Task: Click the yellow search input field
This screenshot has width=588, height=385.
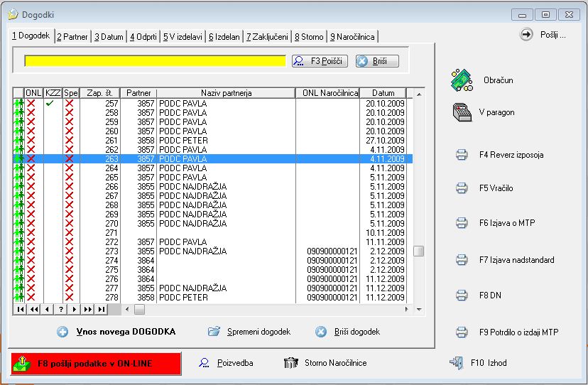Action: pos(155,61)
